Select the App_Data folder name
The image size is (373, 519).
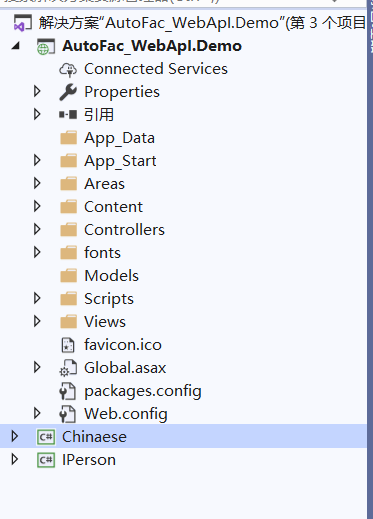(119, 138)
